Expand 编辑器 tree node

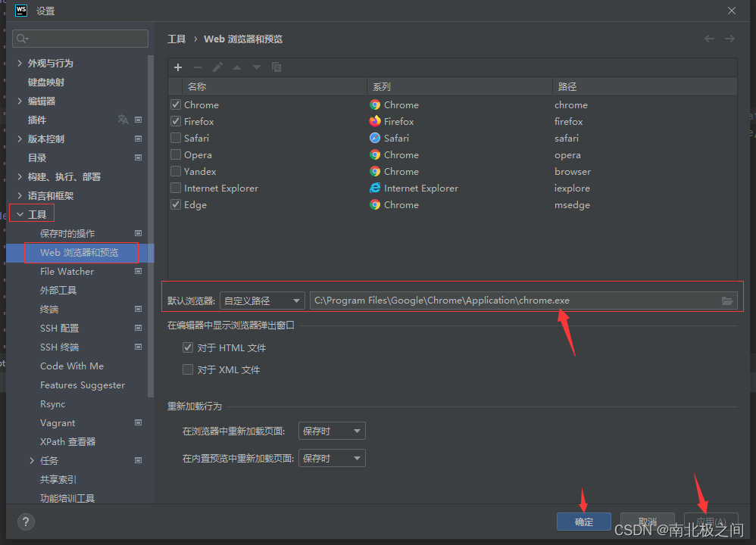tap(20, 101)
